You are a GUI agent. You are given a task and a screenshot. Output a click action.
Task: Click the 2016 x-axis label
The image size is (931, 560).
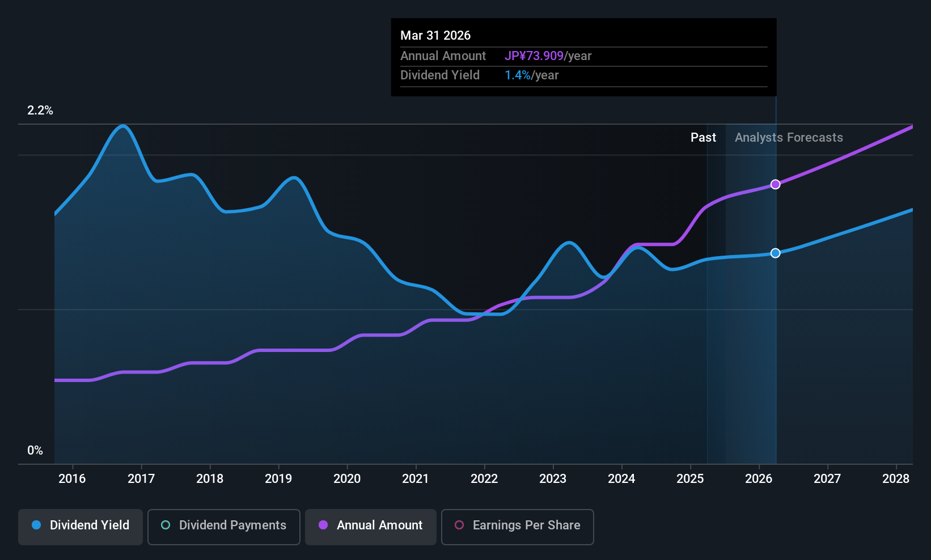(x=72, y=478)
